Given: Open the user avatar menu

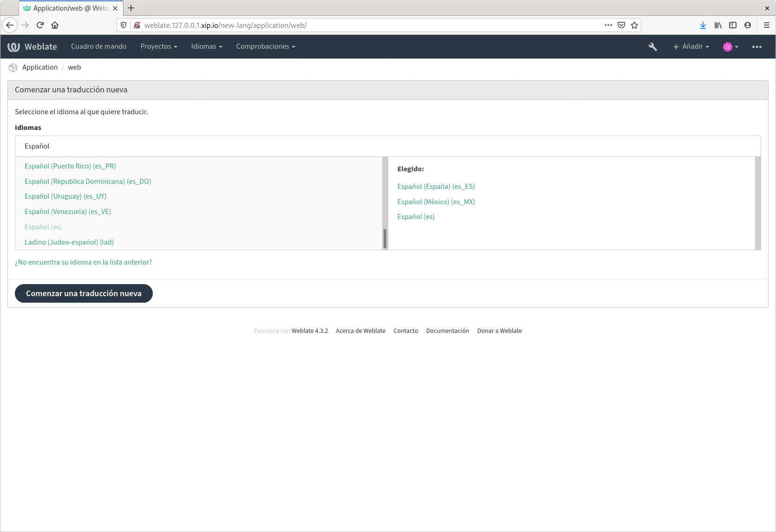Looking at the screenshot, I should [x=730, y=47].
